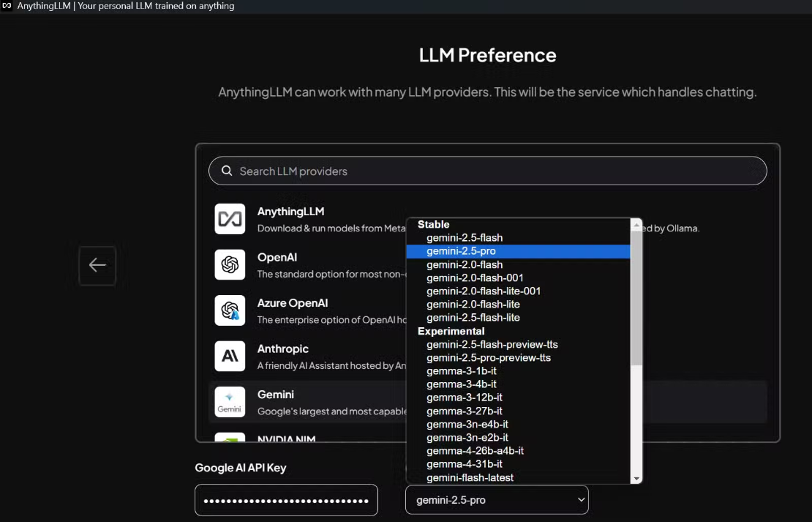Image resolution: width=812 pixels, height=522 pixels.
Task: Select gemma-3n-e2b-it in the list
Action: 519,437
